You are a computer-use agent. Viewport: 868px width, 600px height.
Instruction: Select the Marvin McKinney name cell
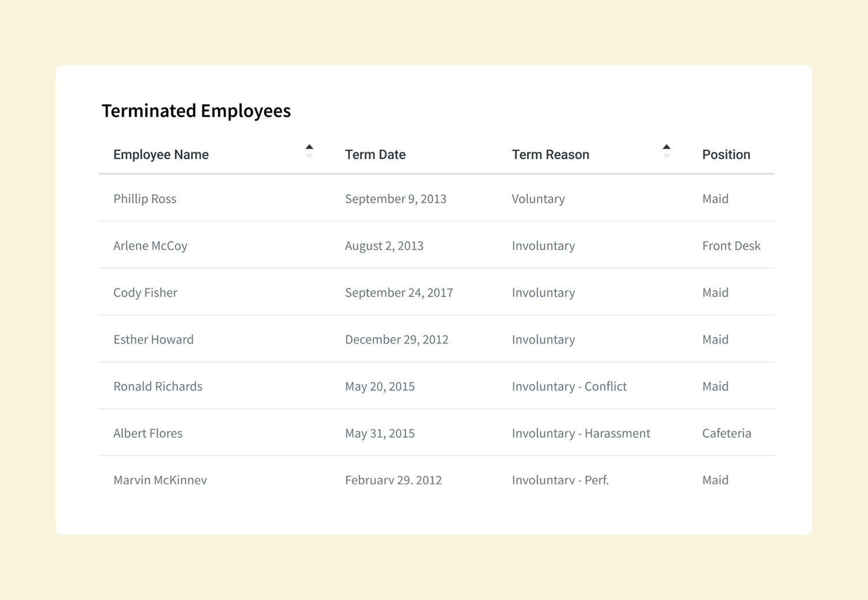[160, 479]
